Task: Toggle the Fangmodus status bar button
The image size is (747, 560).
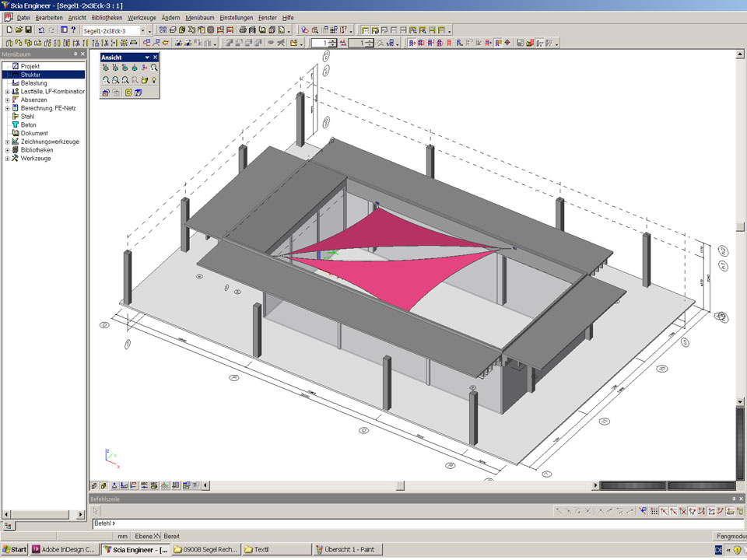Action: coord(728,537)
